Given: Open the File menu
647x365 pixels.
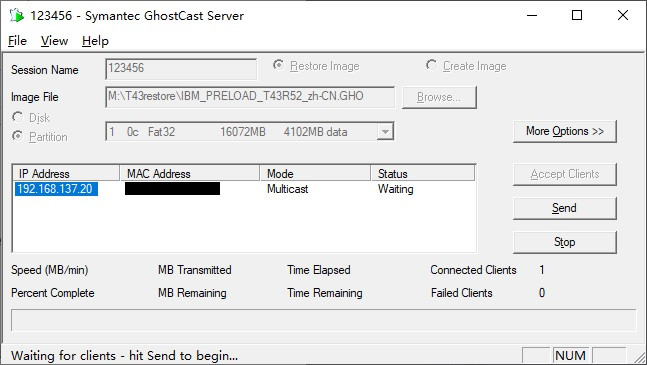Looking at the screenshot, I should coord(17,41).
